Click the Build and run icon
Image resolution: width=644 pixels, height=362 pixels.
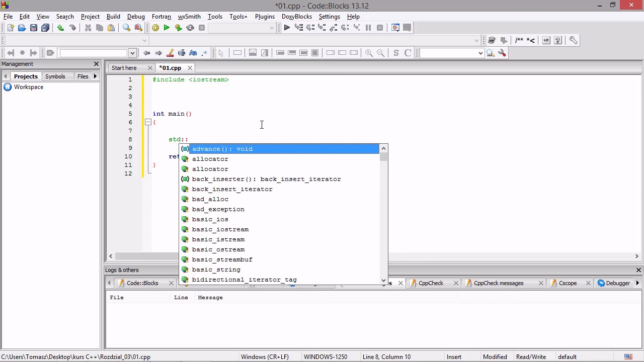coord(178,28)
